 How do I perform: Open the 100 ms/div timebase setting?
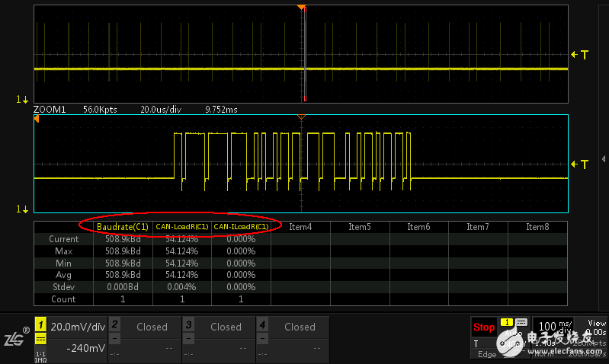552,327
